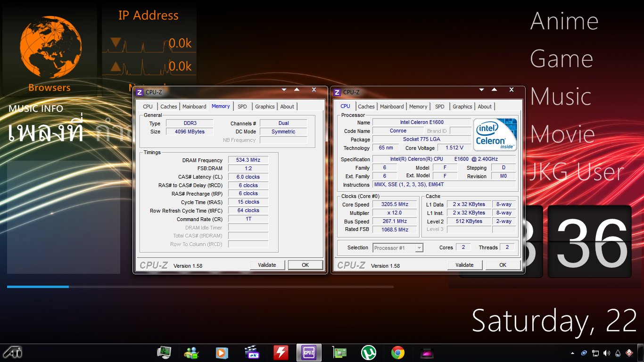Screen dimensions: 644x362
Task: Select the Code Name value Conroe
Action: click(398, 131)
